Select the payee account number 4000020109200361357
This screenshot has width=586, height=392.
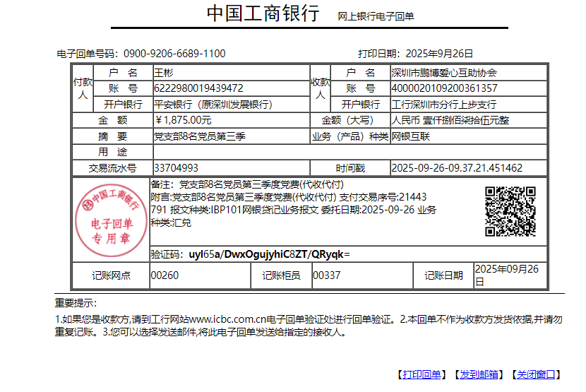click(x=444, y=88)
